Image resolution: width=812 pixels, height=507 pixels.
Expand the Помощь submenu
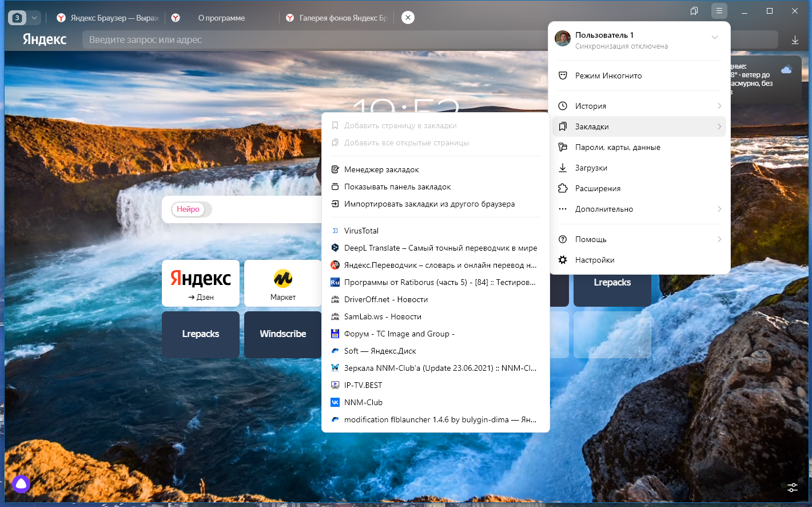639,239
